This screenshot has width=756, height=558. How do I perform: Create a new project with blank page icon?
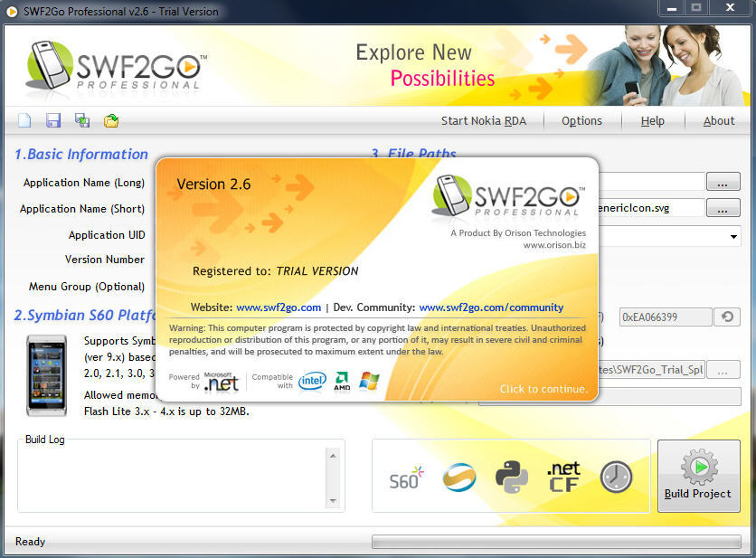tap(24, 120)
